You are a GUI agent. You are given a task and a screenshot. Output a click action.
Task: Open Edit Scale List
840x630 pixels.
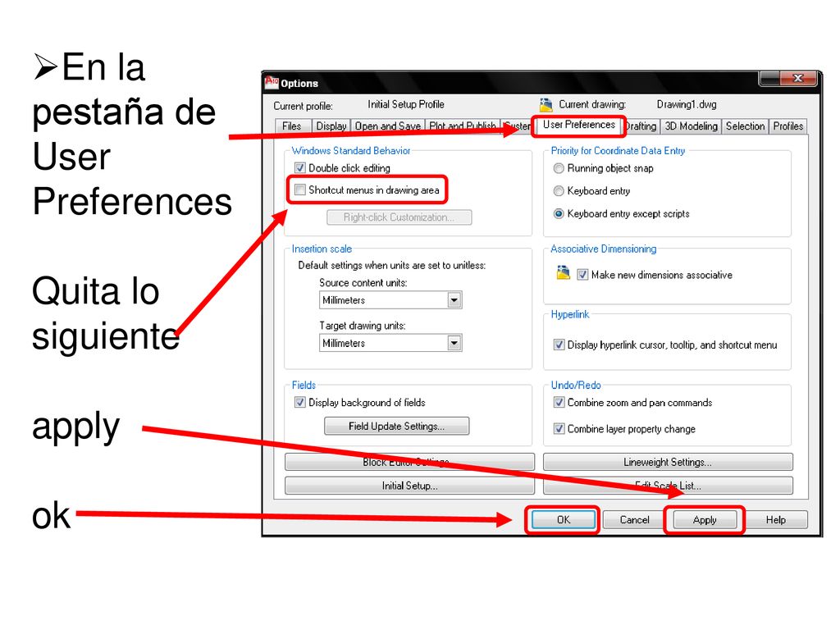tap(668, 486)
